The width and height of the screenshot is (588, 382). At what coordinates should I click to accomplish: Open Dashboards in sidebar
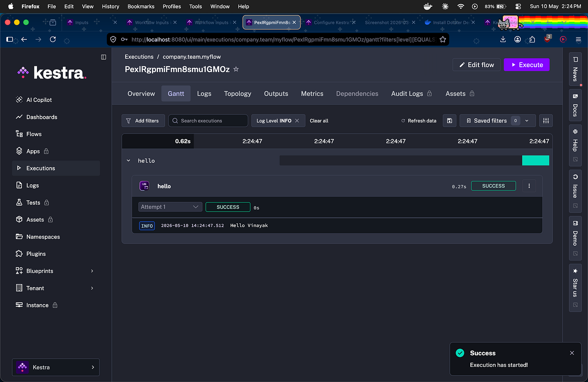point(36,117)
